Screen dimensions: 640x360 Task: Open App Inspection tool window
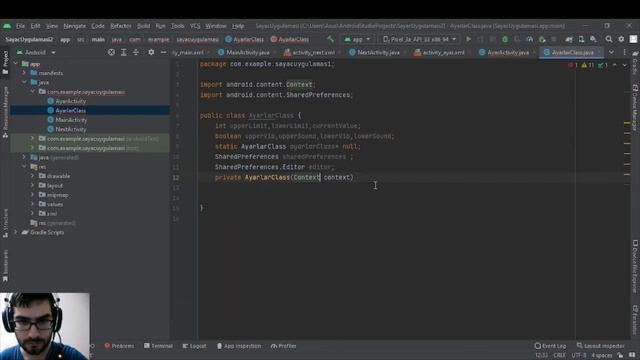click(x=239, y=346)
